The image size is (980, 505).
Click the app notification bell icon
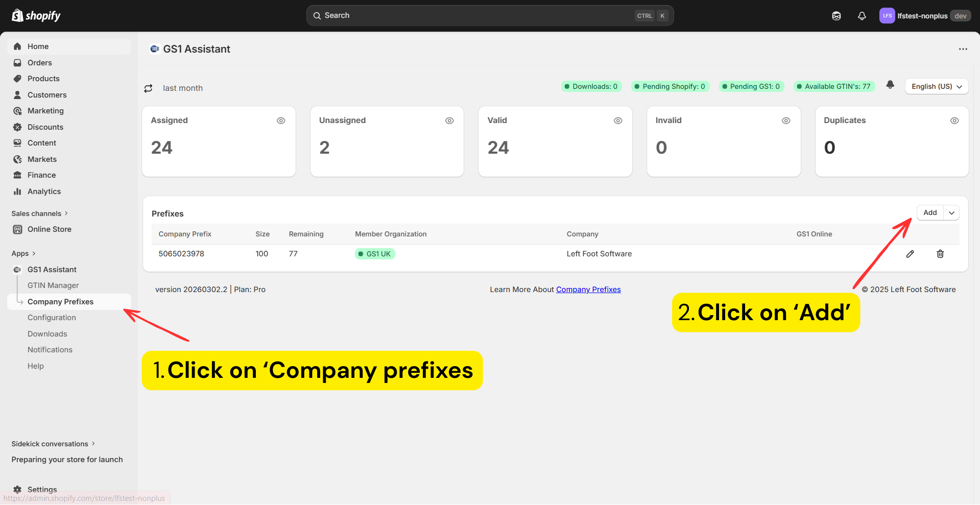click(x=890, y=85)
